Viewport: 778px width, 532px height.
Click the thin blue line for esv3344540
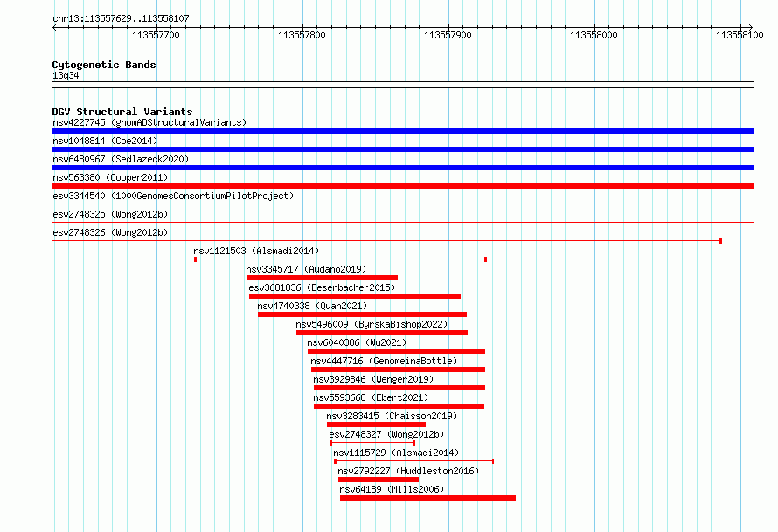(x=402, y=204)
